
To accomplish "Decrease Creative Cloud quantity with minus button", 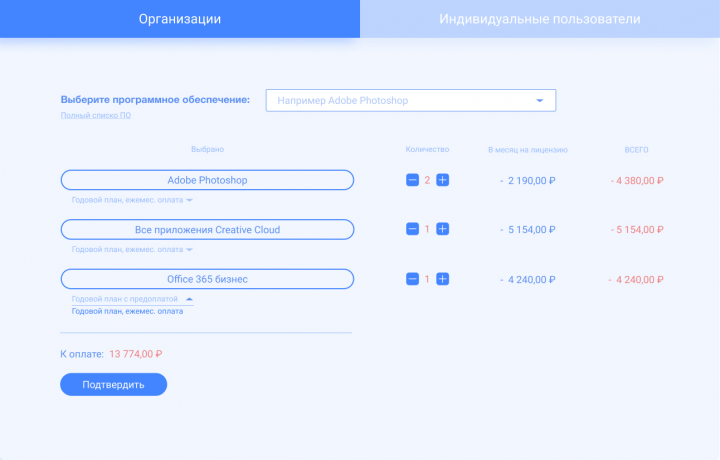I will tap(412, 229).
